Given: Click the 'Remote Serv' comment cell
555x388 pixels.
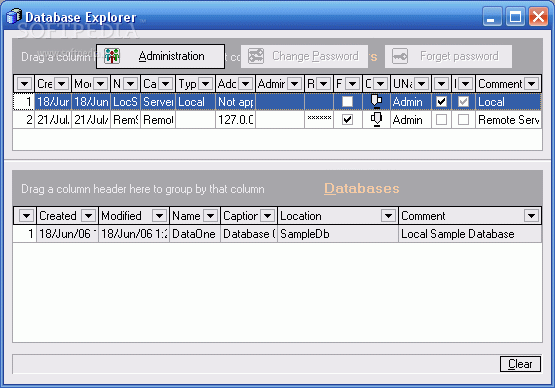Looking at the screenshot, I should click(x=509, y=120).
